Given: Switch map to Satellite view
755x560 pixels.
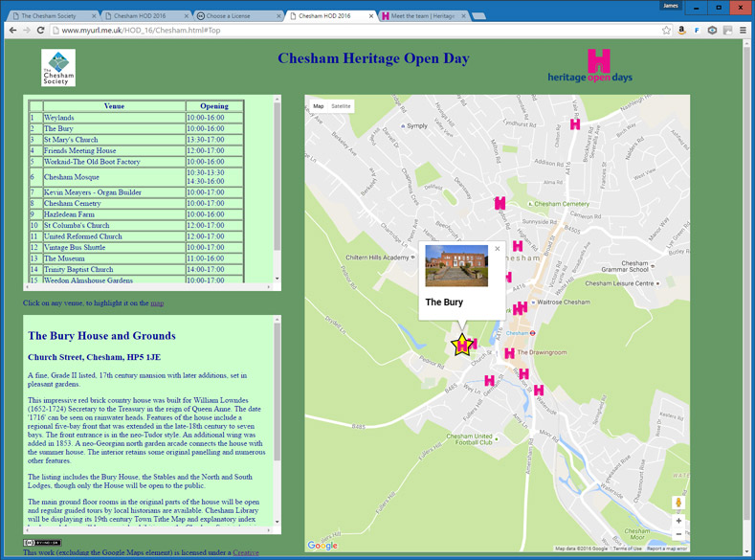Looking at the screenshot, I should (341, 106).
